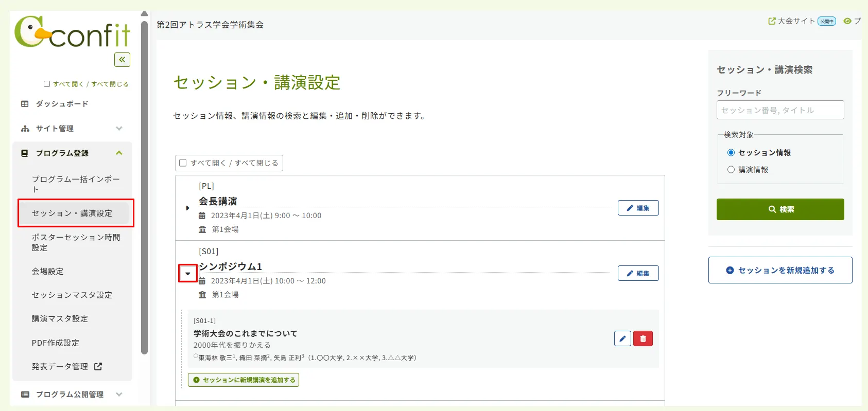Open the 大会サイト link
Image resolution: width=868 pixels, height=411 pixels.
click(792, 21)
